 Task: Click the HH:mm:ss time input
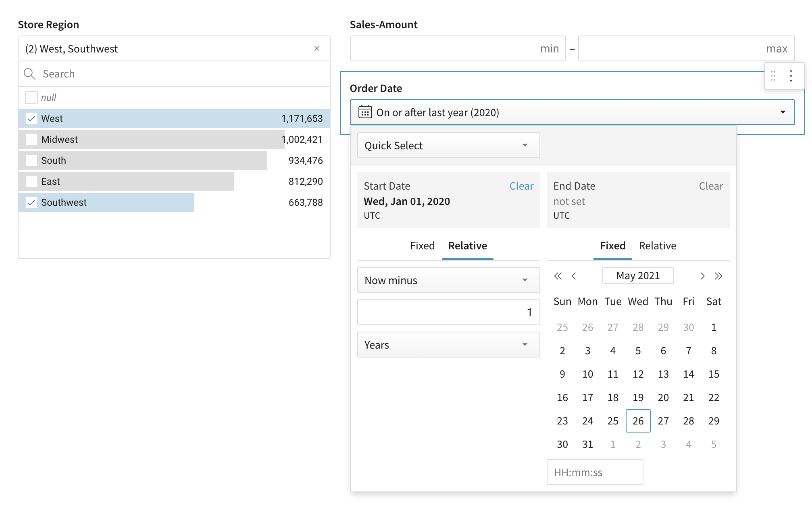(595, 472)
